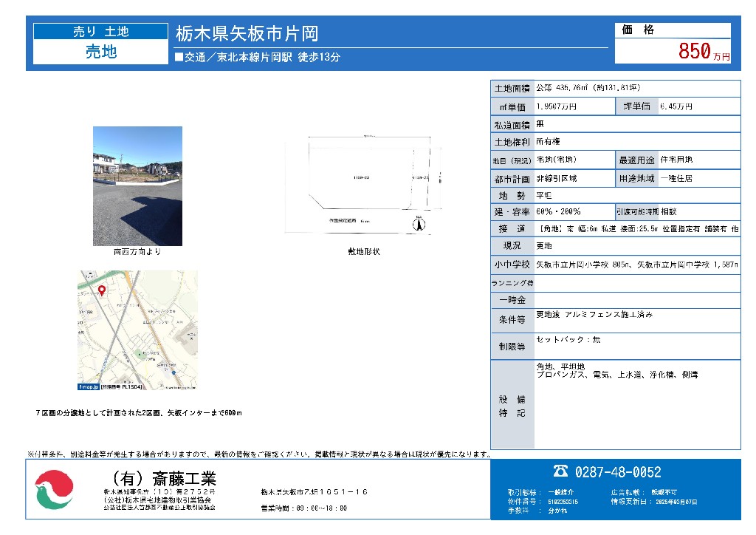Viewport: 756px width, 535px height.
Task: Click the 850万円 price value
Action: pos(693,51)
